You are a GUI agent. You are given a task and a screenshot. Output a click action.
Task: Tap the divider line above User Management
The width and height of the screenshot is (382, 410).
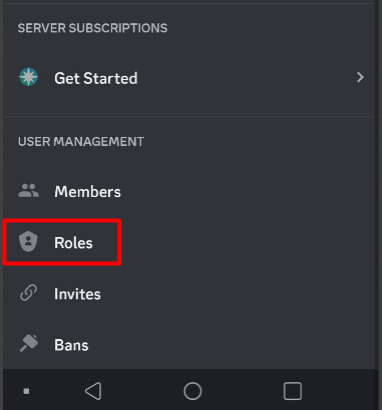click(x=191, y=117)
